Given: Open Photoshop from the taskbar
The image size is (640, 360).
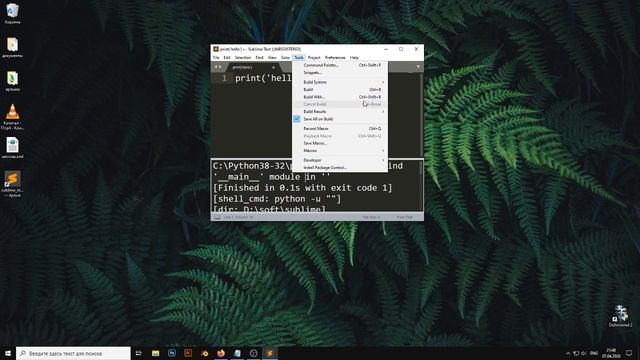Looking at the screenshot, I should [x=172, y=353].
